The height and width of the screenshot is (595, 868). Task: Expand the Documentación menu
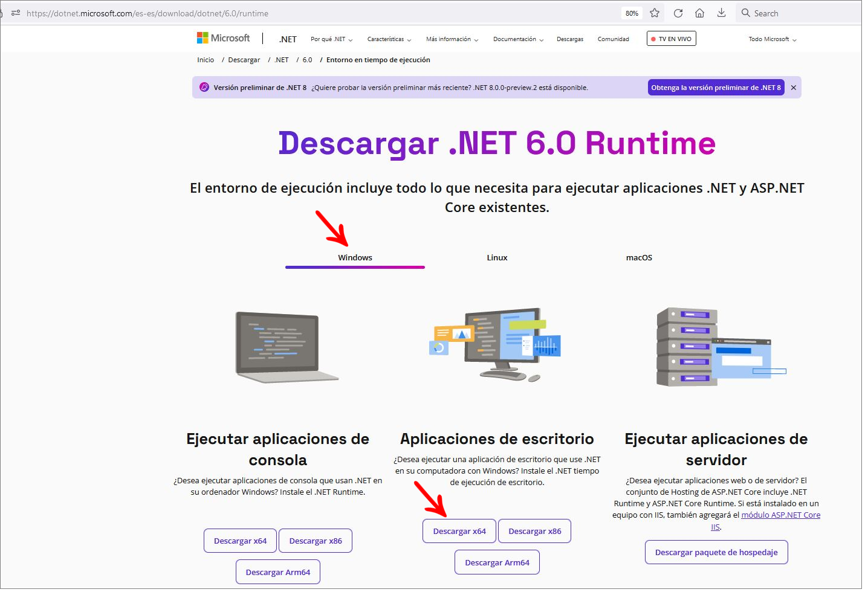click(518, 39)
